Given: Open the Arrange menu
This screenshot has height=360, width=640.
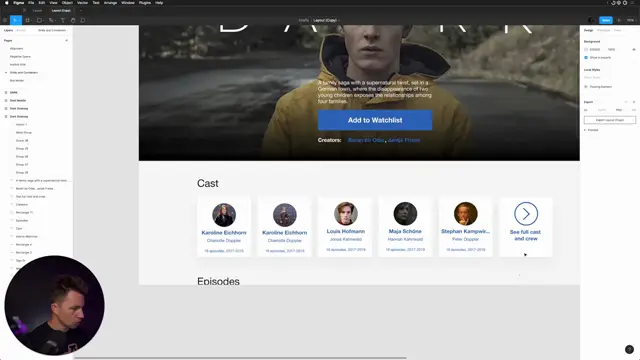Looking at the screenshot, I should click(x=110, y=2).
